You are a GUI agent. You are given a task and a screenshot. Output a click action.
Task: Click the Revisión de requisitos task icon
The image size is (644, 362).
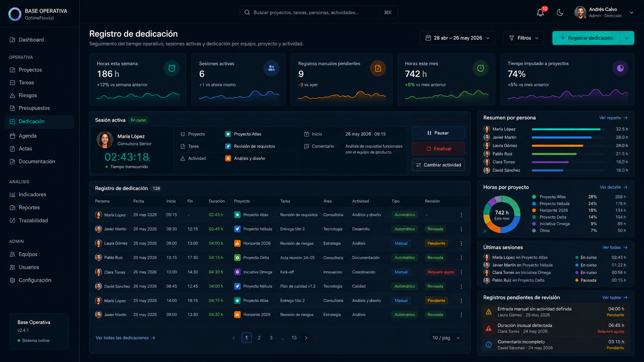tap(228, 146)
